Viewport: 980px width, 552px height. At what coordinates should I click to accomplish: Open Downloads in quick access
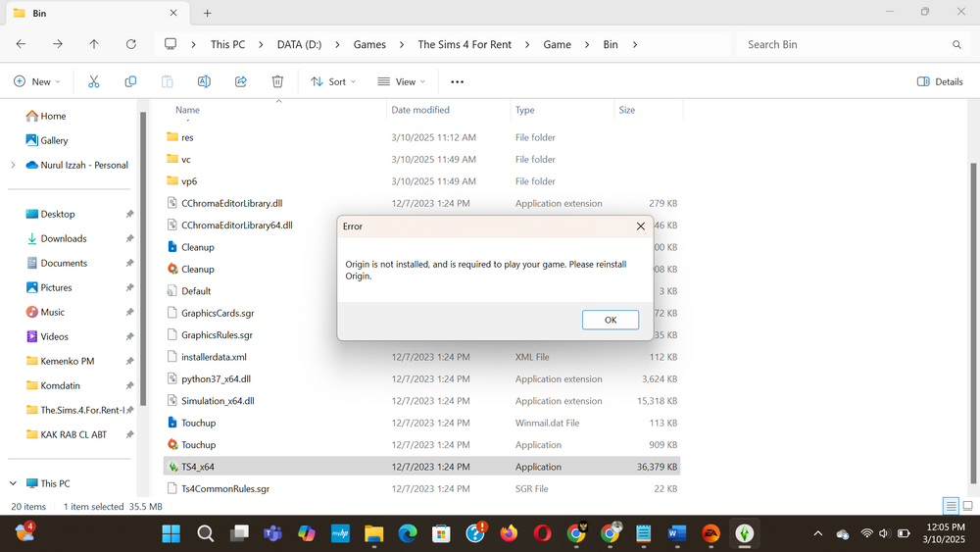pyautogui.click(x=56, y=239)
